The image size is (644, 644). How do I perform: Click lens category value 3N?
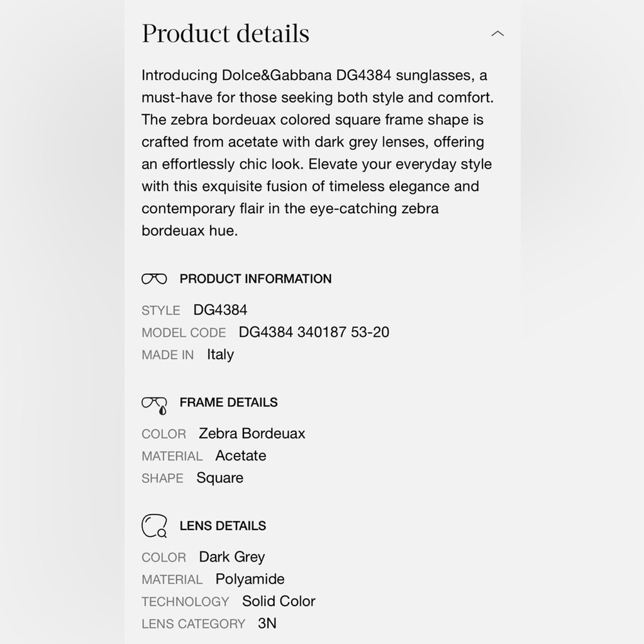pyautogui.click(x=267, y=623)
